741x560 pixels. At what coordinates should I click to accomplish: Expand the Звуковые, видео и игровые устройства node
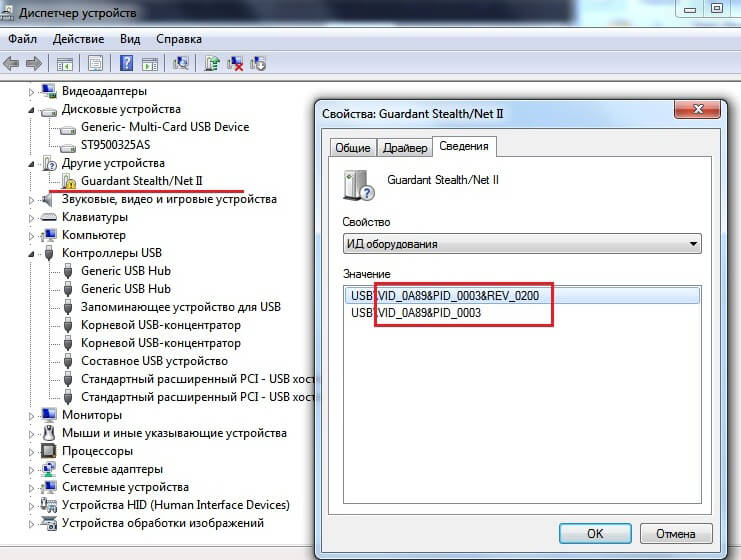click(x=31, y=200)
